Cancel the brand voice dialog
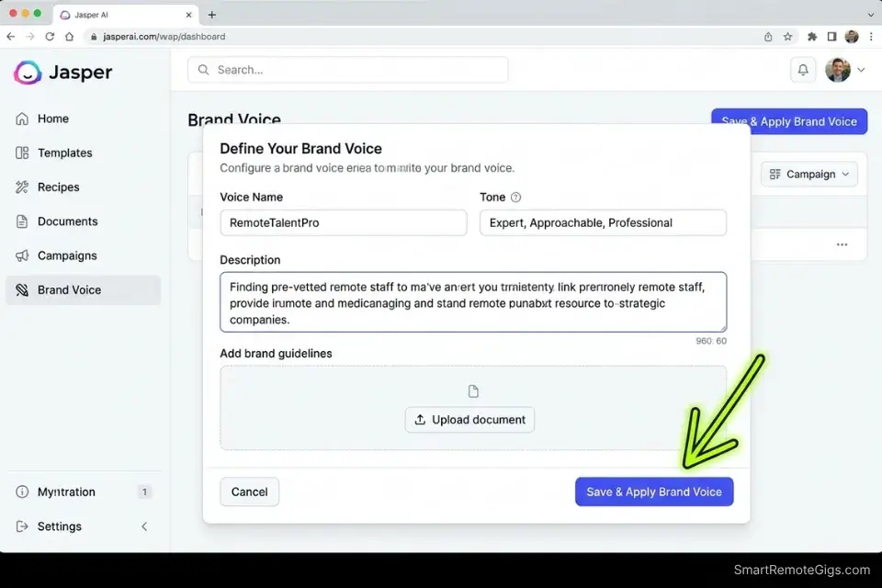 tap(249, 492)
